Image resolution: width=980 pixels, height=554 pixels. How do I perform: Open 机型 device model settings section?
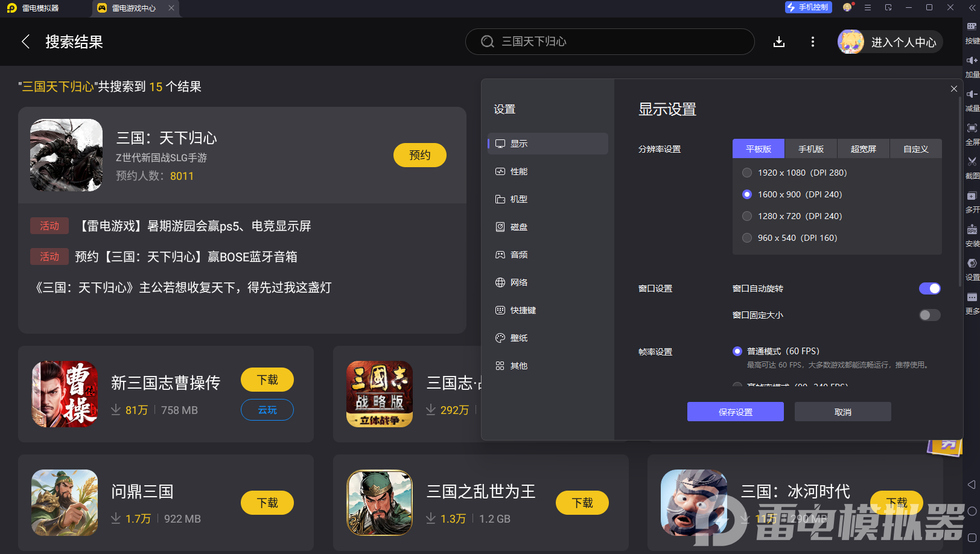[548, 199]
